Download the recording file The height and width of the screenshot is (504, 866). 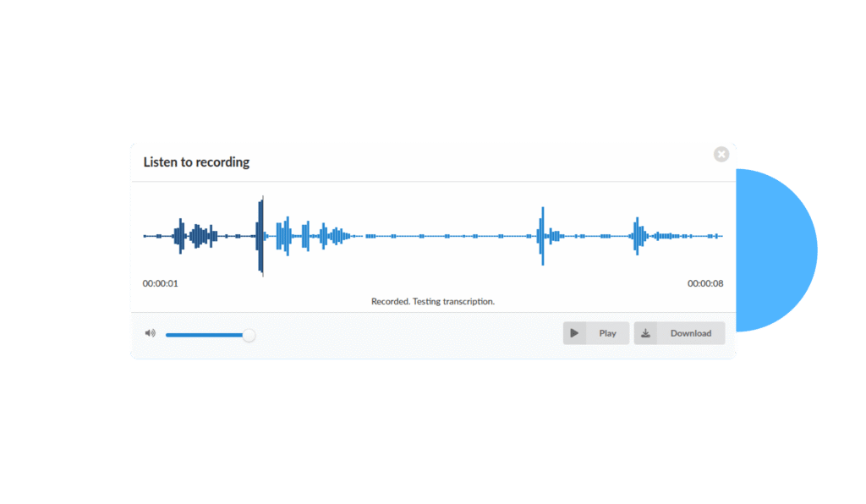pyautogui.click(x=679, y=333)
